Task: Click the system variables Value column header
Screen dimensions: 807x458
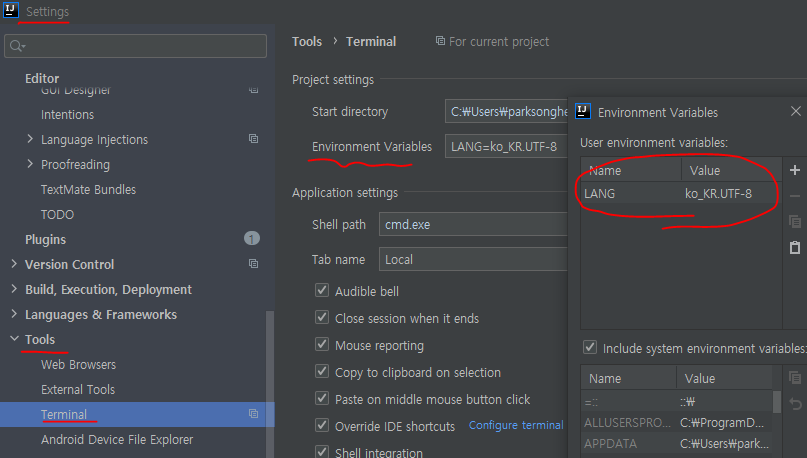Action: coord(725,378)
